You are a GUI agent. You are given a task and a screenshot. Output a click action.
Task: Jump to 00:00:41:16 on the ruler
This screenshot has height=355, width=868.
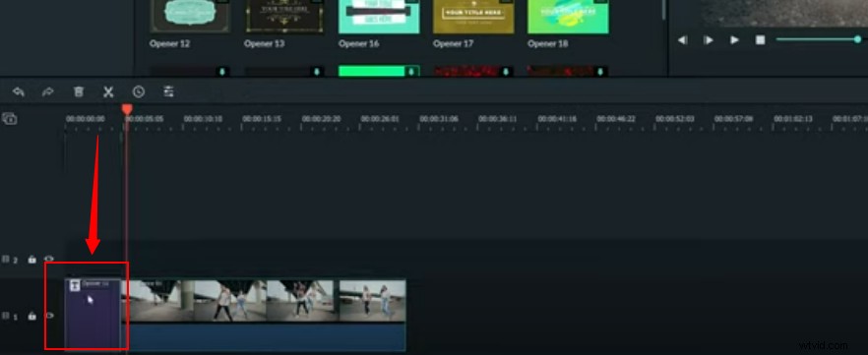(x=557, y=119)
